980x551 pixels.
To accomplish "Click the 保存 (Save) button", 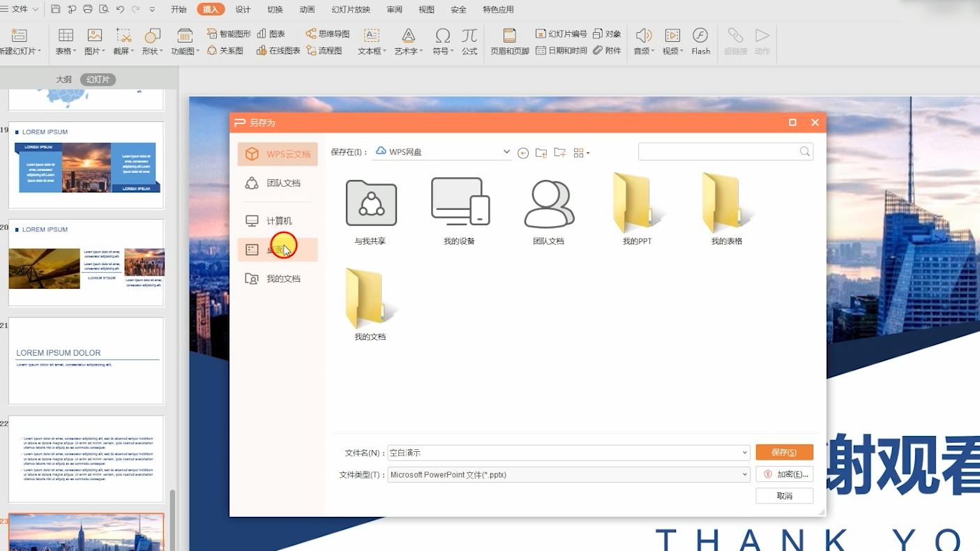I will tap(784, 452).
